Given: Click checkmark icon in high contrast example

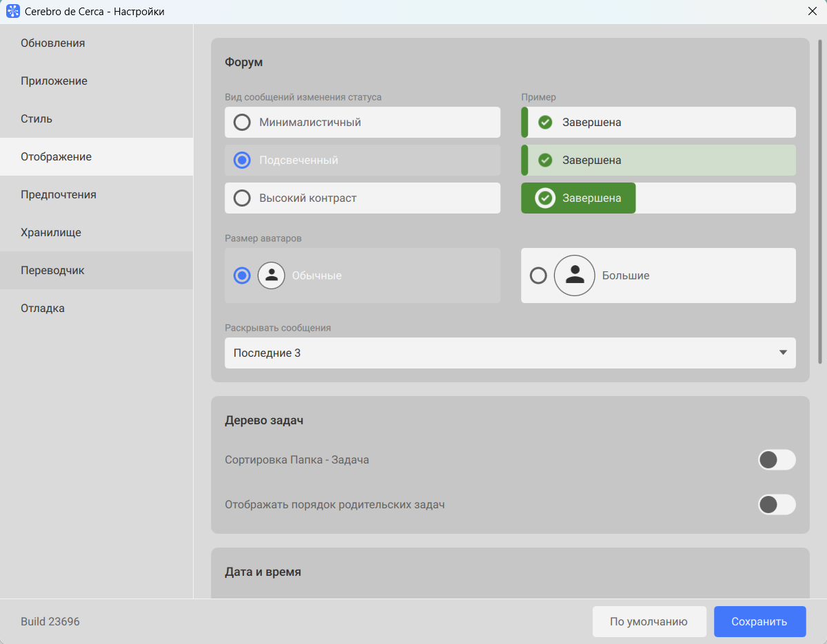Looking at the screenshot, I should [x=545, y=198].
